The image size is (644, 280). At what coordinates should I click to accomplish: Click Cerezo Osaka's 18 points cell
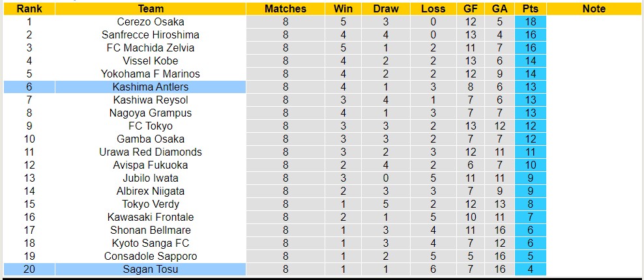530,21
